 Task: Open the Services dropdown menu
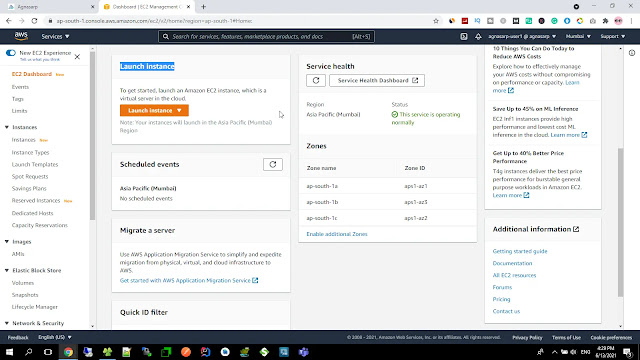click(x=55, y=36)
